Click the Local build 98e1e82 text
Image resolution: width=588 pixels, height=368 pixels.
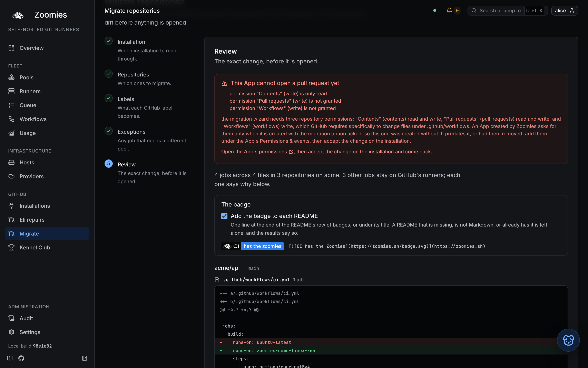pyautogui.click(x=30, y=346)
